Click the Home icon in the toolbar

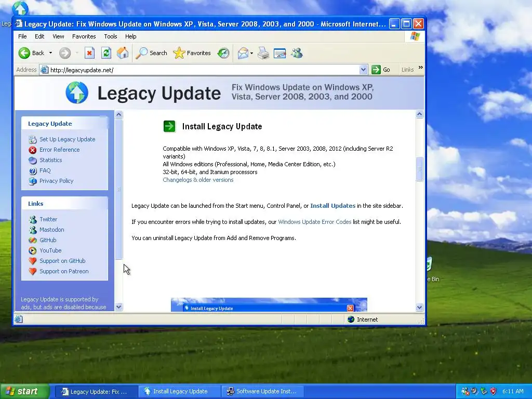(x=123, y=53)
